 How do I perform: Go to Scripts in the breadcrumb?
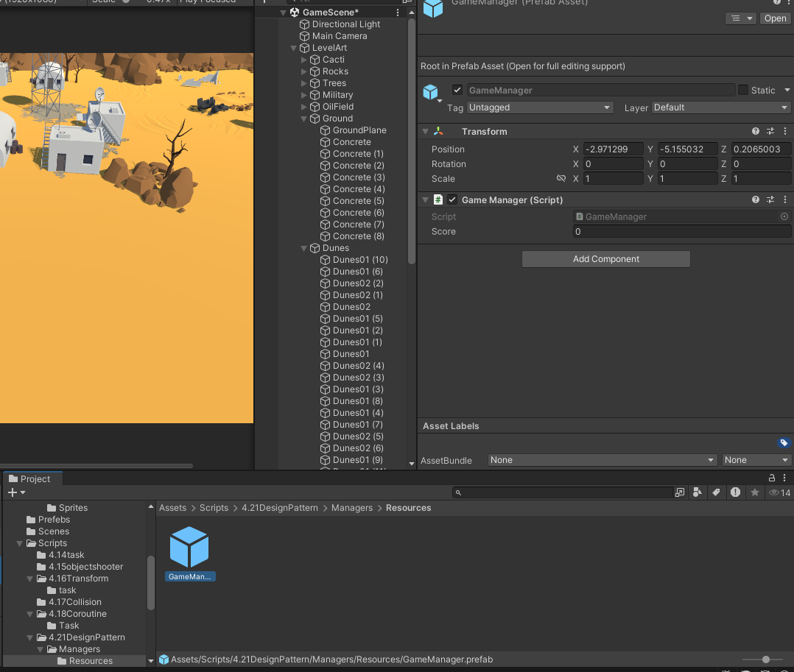tap(214, 508)
